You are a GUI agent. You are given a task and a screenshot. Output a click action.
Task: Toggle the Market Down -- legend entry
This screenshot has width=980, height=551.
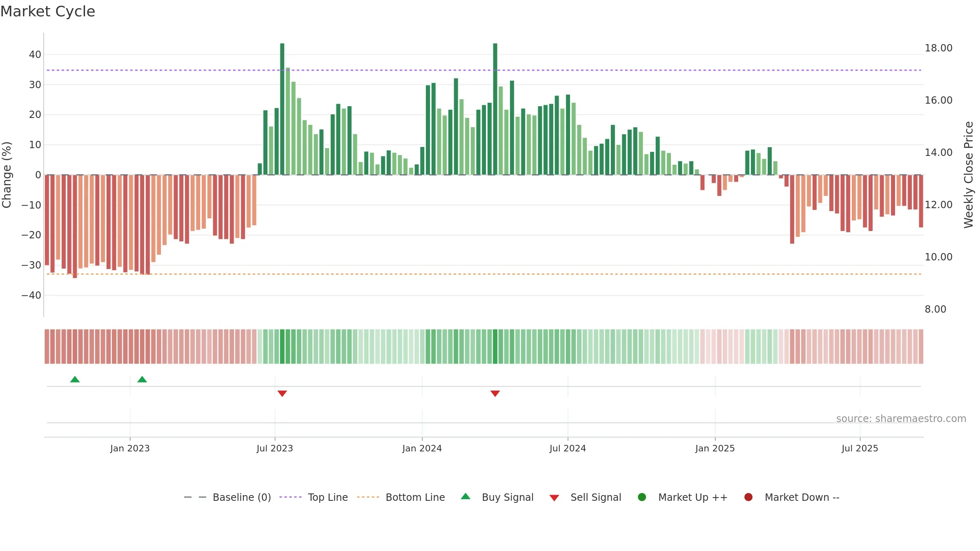[792, 497]
